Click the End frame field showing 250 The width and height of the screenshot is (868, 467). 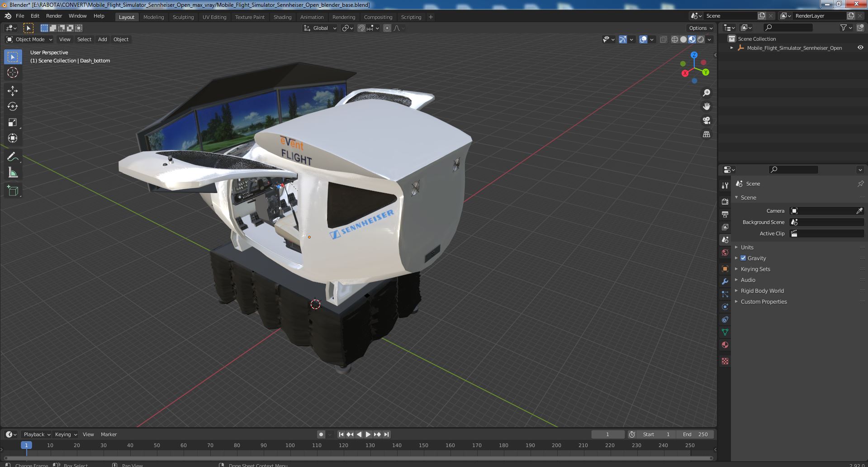click(x=696, y=434)
